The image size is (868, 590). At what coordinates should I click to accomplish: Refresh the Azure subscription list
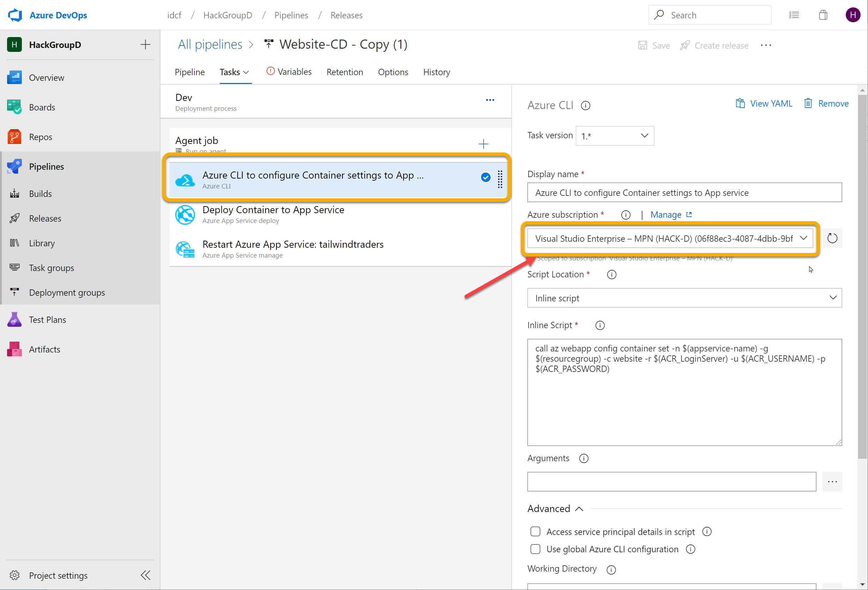[832, 238]
